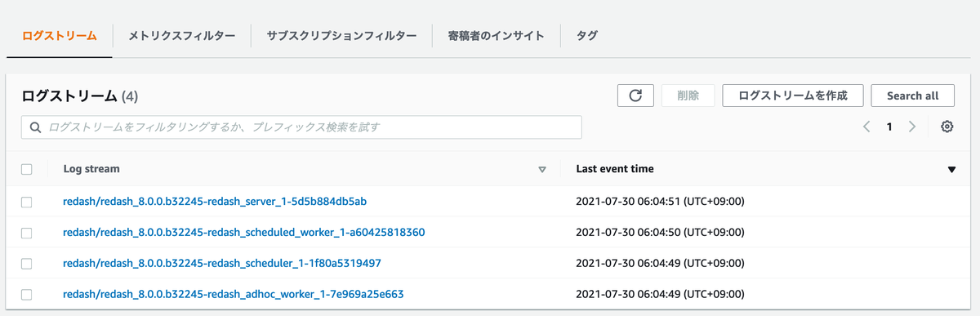Screen dimensions: 980x316
Task: Open redash_scheduled_worker_1-a60425818360 log stream
Action: click(244, 232)
